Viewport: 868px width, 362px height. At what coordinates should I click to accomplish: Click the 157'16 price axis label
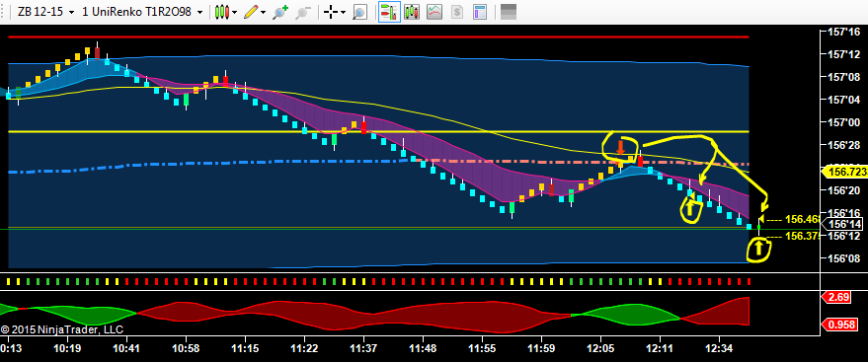point(844,32)
